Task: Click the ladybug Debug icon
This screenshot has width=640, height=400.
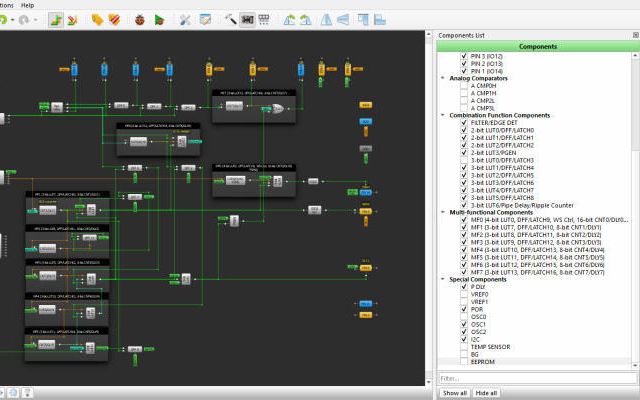Action: [x=139, y=19]
